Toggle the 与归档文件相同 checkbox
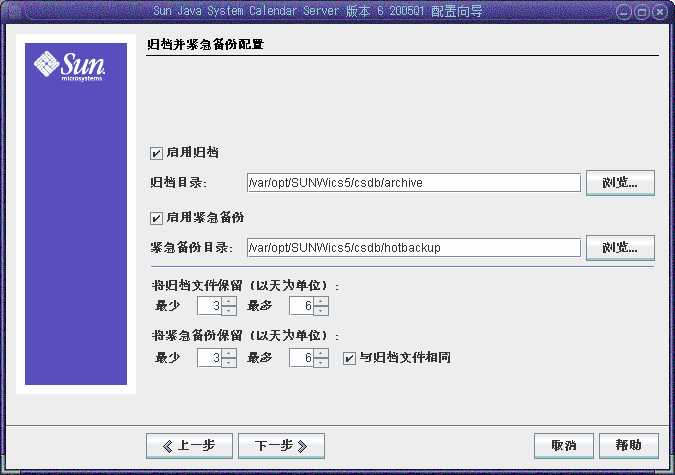Viewport: 675px width, 475px height. (x=349, y=358)
